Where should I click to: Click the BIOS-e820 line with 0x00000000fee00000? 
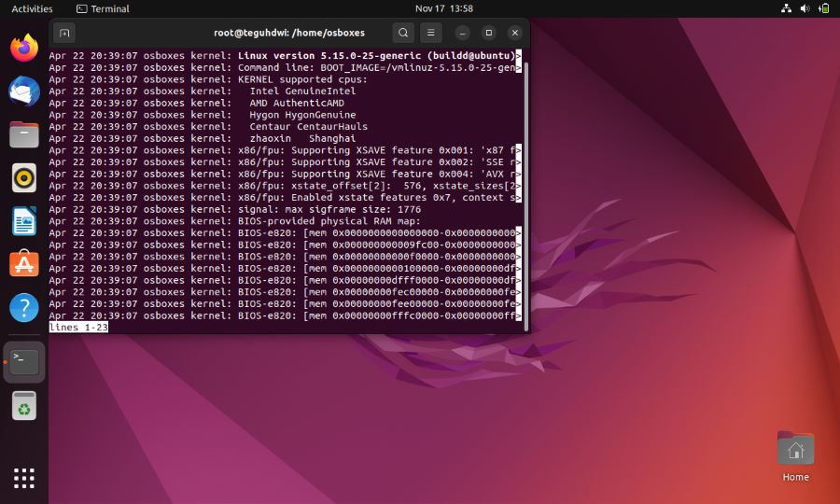coord(285,303)
